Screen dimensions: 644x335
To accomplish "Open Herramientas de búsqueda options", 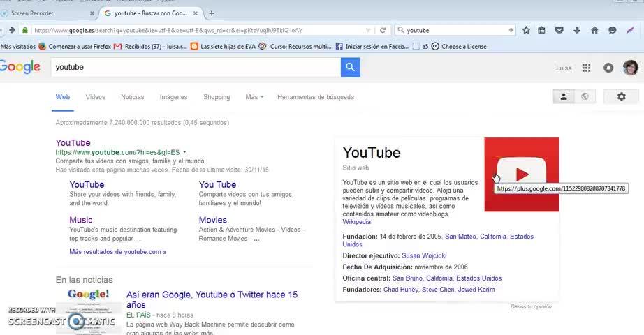I will pyautogui.click(x=316, y=97).
